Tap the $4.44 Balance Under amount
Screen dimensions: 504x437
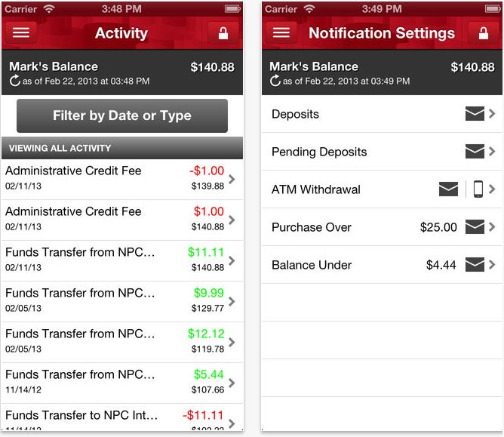click(441, 265)
